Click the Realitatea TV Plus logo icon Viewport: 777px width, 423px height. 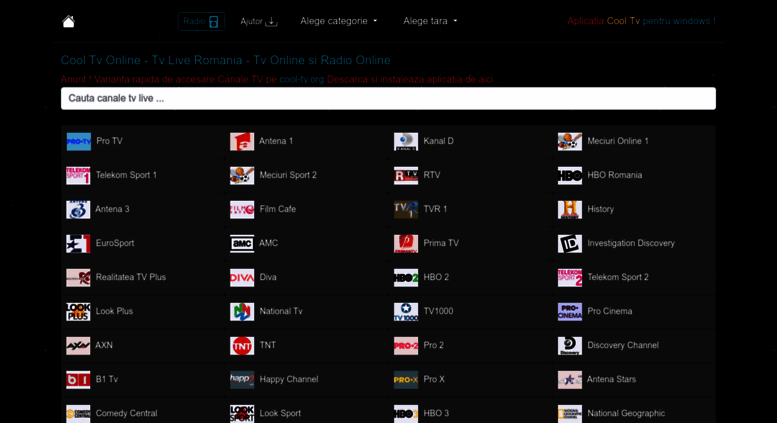pyautogui.click(x=78, y=277)
